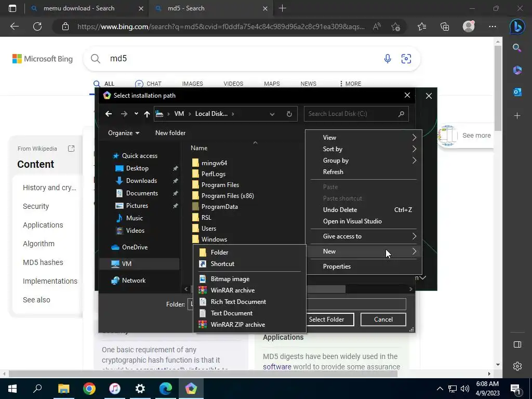Open Documents in the navigation pane

[x=142, y=193]
